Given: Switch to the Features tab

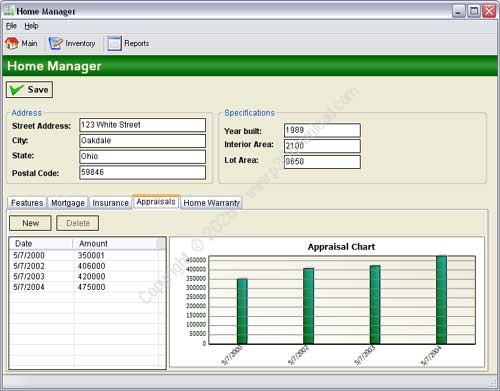Looking at the screenshot, I should pyautogui.click(x=27, y=203).
